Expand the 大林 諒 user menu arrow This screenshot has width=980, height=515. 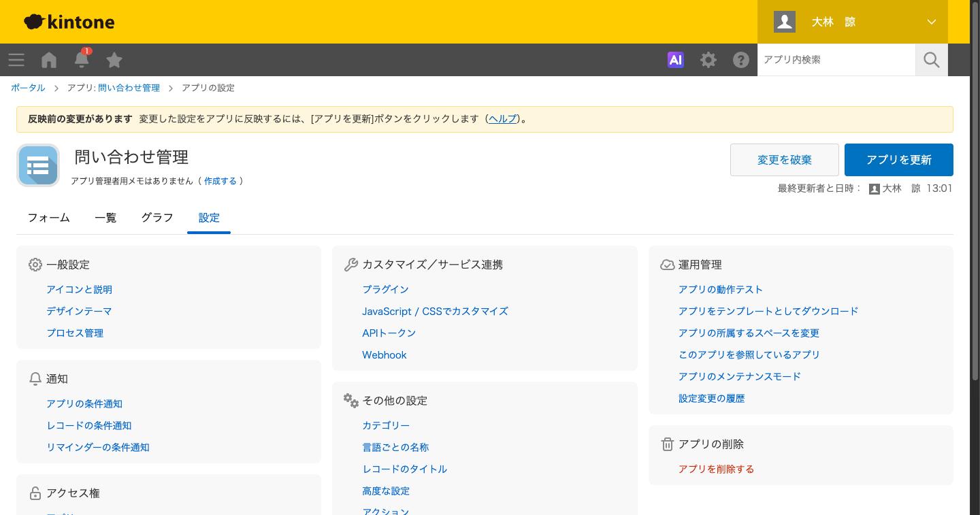932,22
